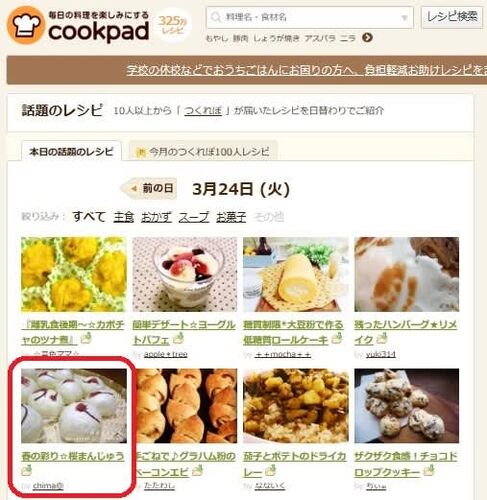Filter recipes by 主食
Screen dimensions: 487x500
(x=124, y=217)
